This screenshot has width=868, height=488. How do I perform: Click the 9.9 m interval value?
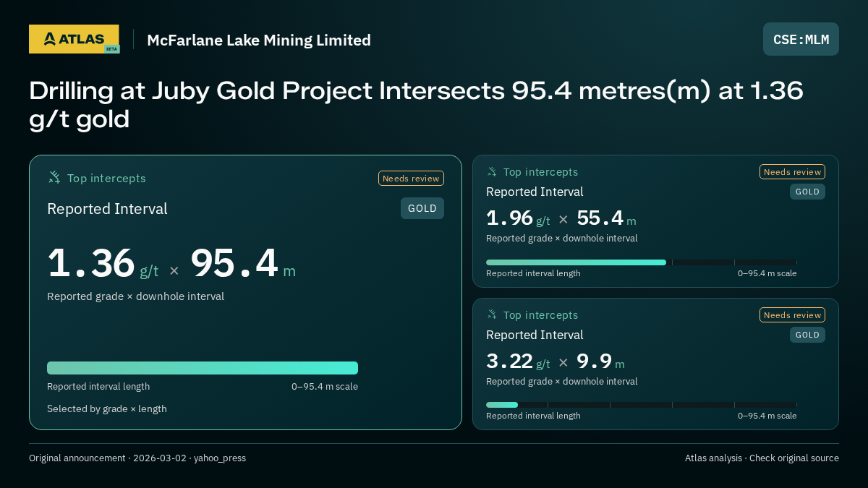[600, 361]
